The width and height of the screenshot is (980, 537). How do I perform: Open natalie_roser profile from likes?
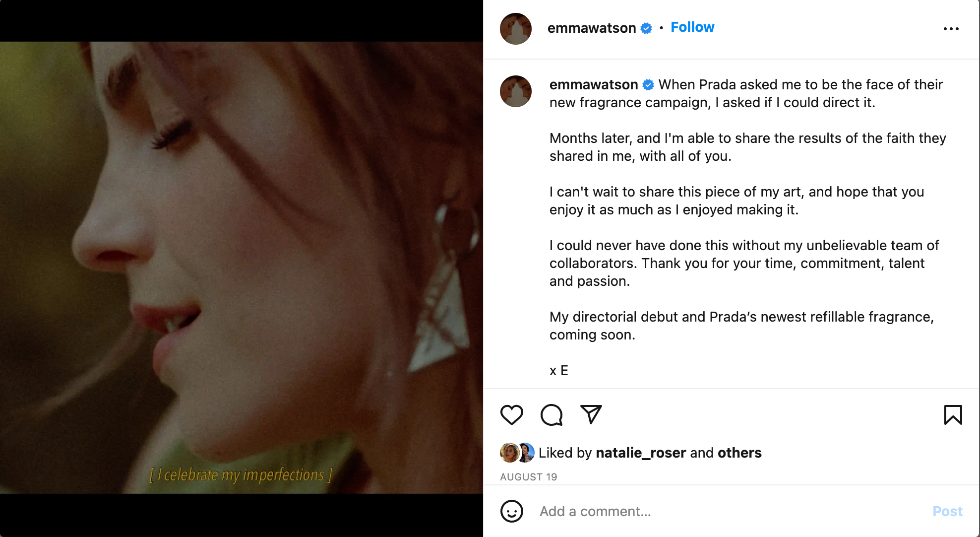[641, 453]
